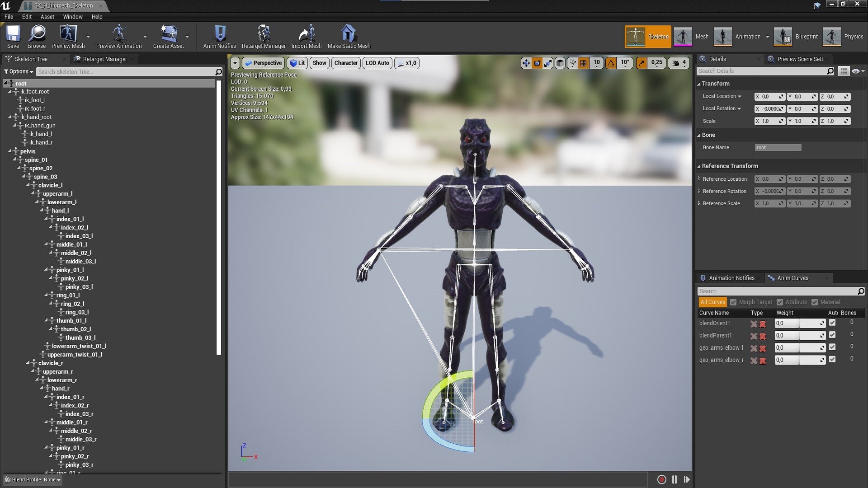Screen dimensions: 868x488
Task: Adjust the Z Scale value field
Action: click(x=833, y=121)
